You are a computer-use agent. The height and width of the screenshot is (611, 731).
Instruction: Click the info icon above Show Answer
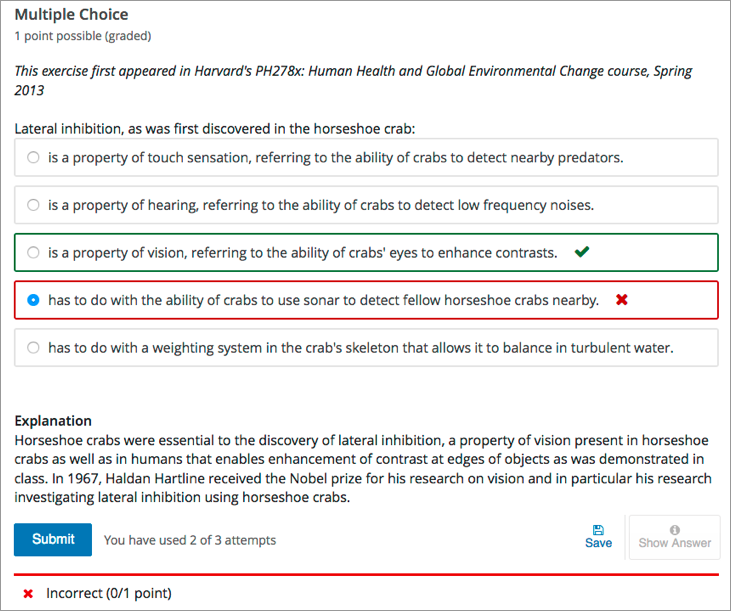click(x=675, y=529)
